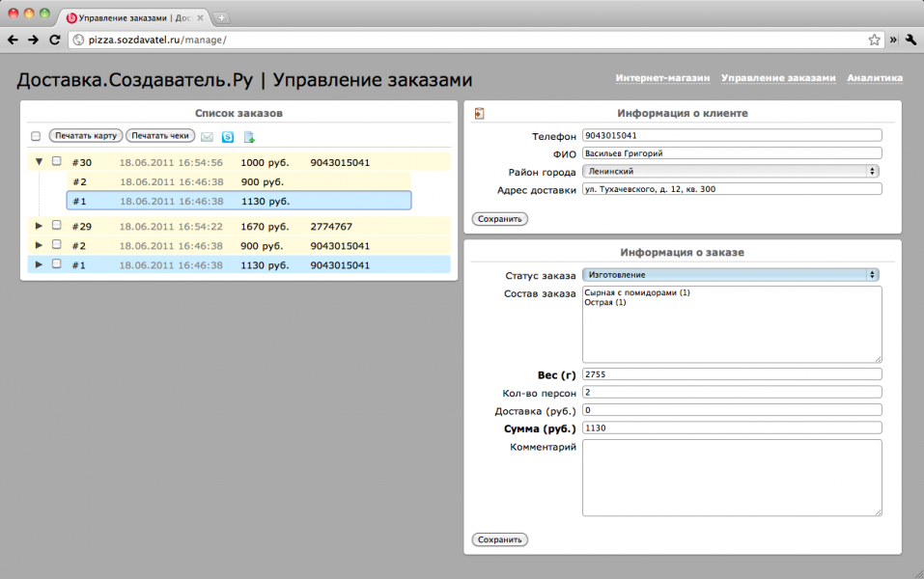Image resolution: width=924 pixels, height=579 pixels.
Task: Click into the Комментарий text area
Action: (731, 478)
